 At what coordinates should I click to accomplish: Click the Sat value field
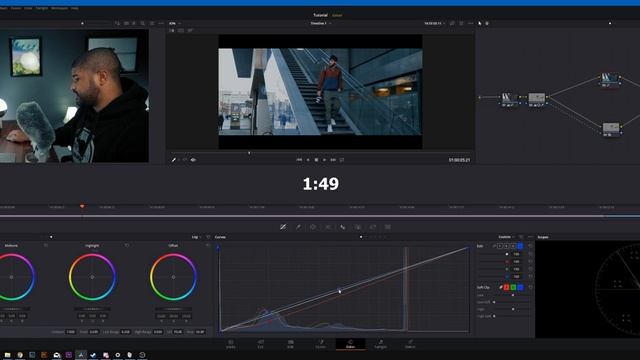[178, 332]
